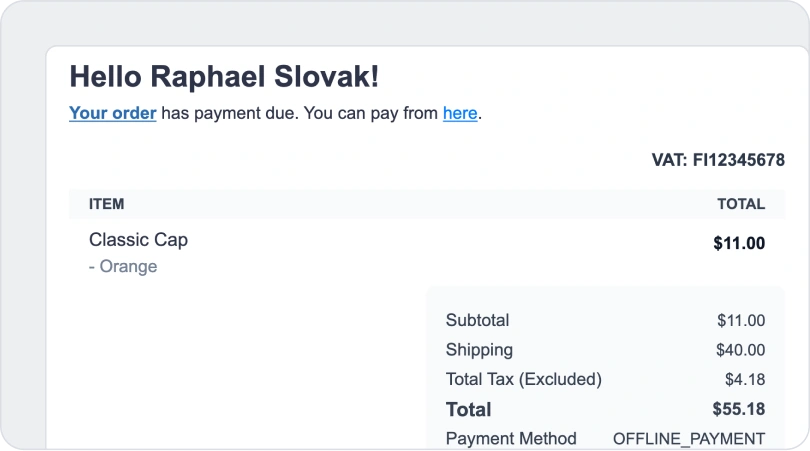Click the VAT: FI12345678 text
810x451 pixels.
pyautogui.click(x=717, y=160)
